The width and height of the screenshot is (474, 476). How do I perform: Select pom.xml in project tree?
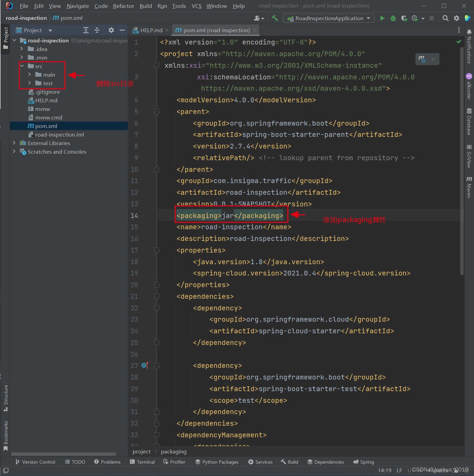coord(69,126)
